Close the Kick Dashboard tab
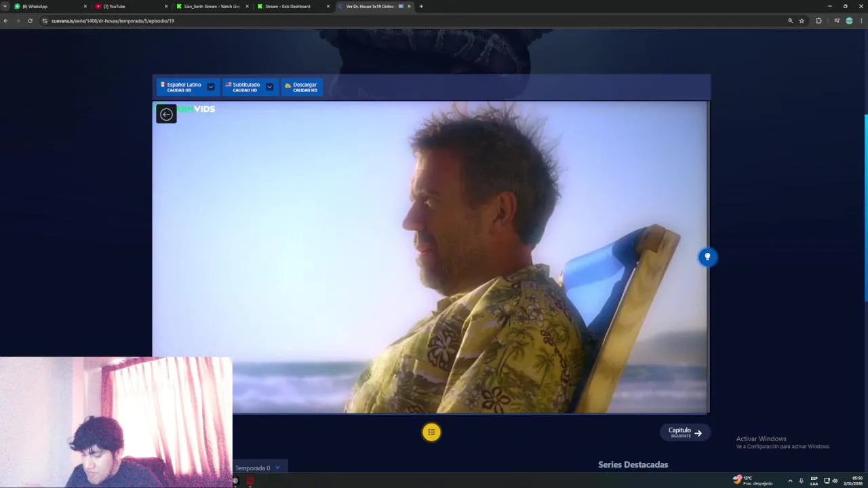The height and width of the screenshot is (488, 868). click(328, 6)
